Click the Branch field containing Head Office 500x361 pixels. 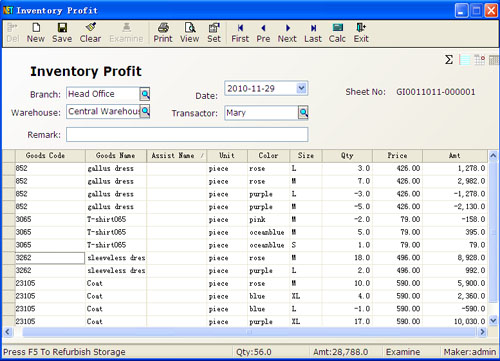click(103, 94)
